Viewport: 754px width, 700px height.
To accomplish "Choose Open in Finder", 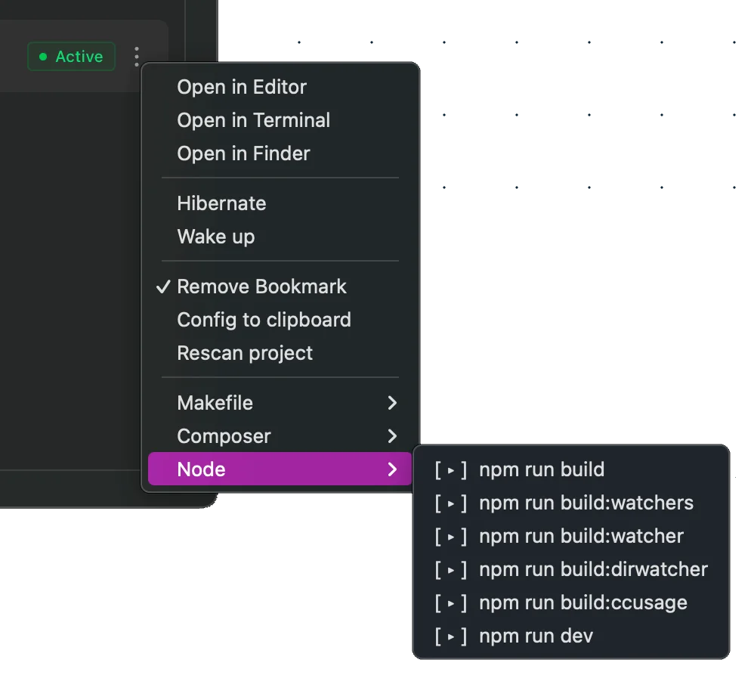I will [x=243, y=153].
